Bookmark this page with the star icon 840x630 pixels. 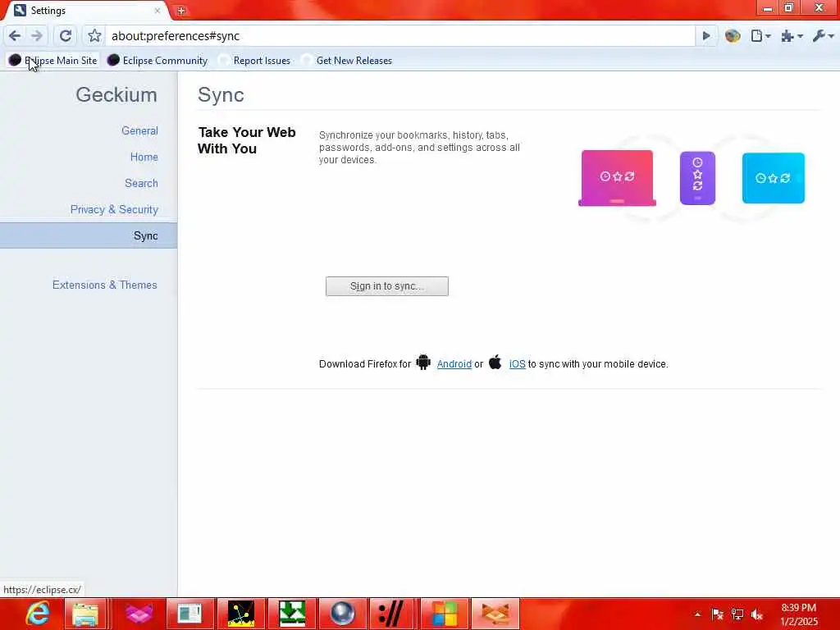click(94, 36)
